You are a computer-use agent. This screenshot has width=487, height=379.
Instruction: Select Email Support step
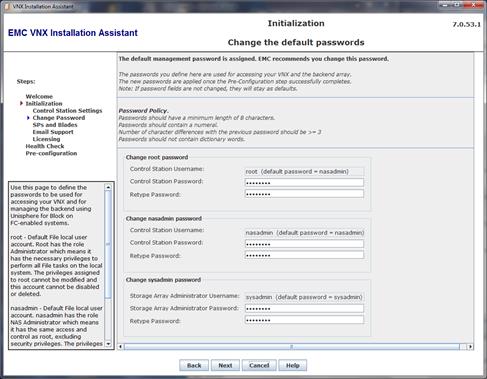click(x=53, y=132)
